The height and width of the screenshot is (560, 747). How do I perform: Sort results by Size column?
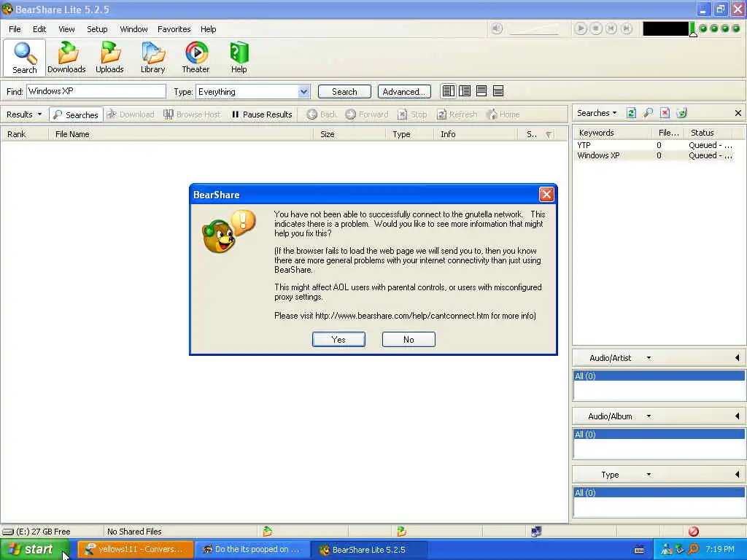click(x=349, y=134)
